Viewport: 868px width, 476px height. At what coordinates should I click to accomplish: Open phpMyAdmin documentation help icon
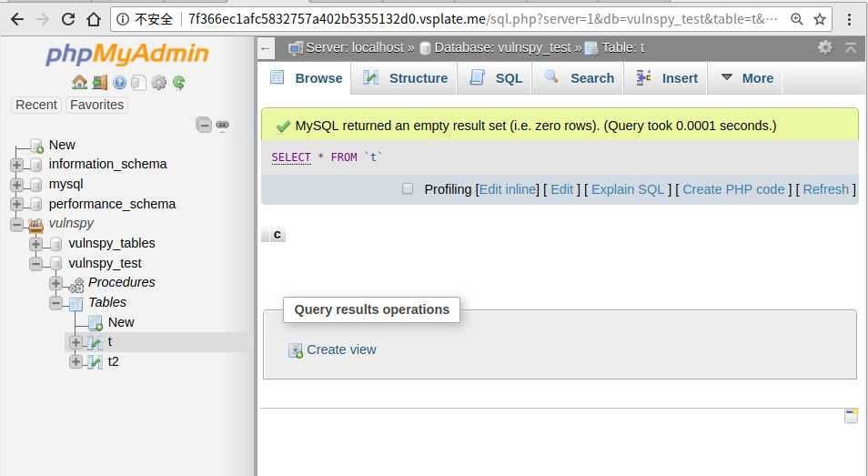(x=119, y=83)
